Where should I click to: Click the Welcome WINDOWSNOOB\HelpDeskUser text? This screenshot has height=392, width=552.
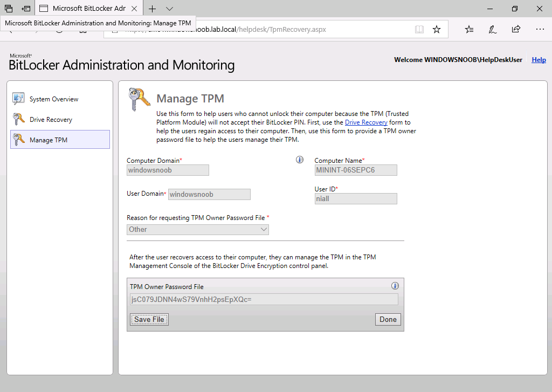pyautogui.click(x=458, y=60)
